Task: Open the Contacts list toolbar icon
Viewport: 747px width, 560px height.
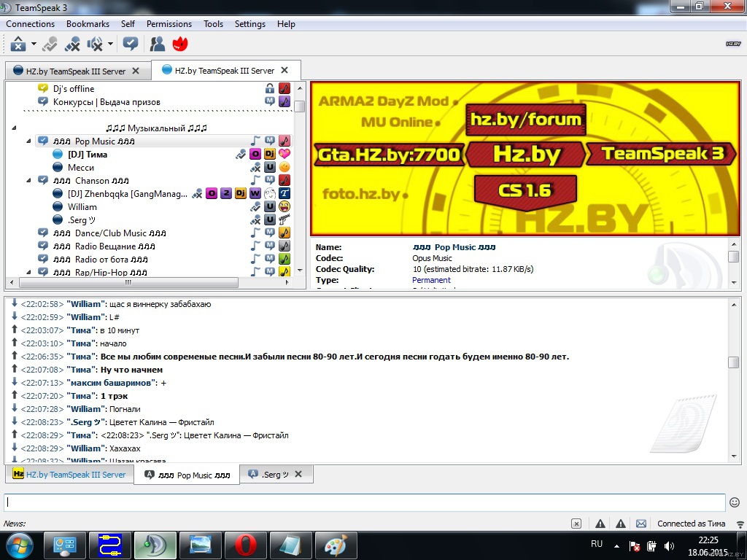Action: pyautogui.click(x=158, y=44)
